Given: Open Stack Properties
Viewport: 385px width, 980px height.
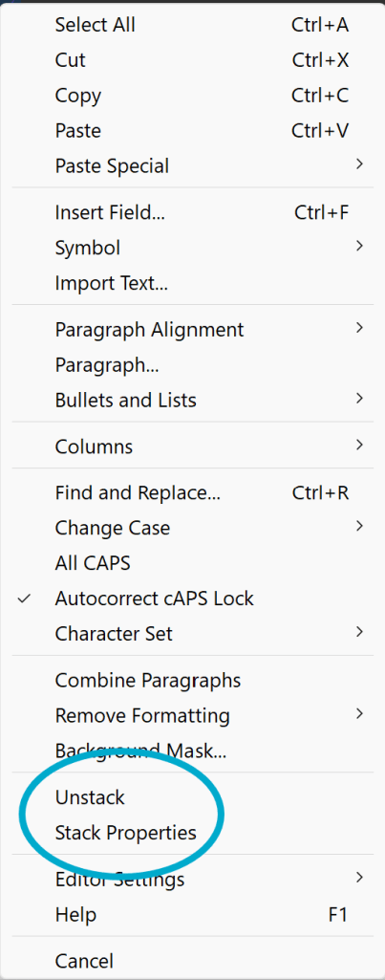Looking at the screenshot, I should (x=193, y=833).
